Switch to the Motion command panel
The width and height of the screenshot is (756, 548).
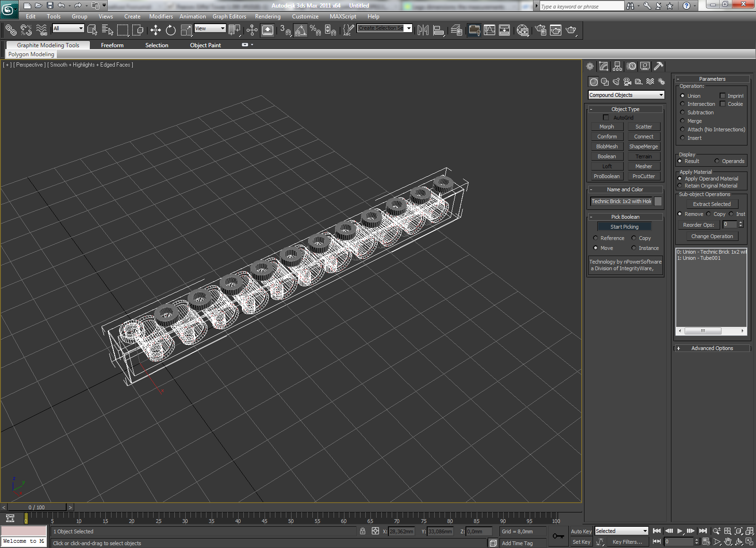click(631, 66)
